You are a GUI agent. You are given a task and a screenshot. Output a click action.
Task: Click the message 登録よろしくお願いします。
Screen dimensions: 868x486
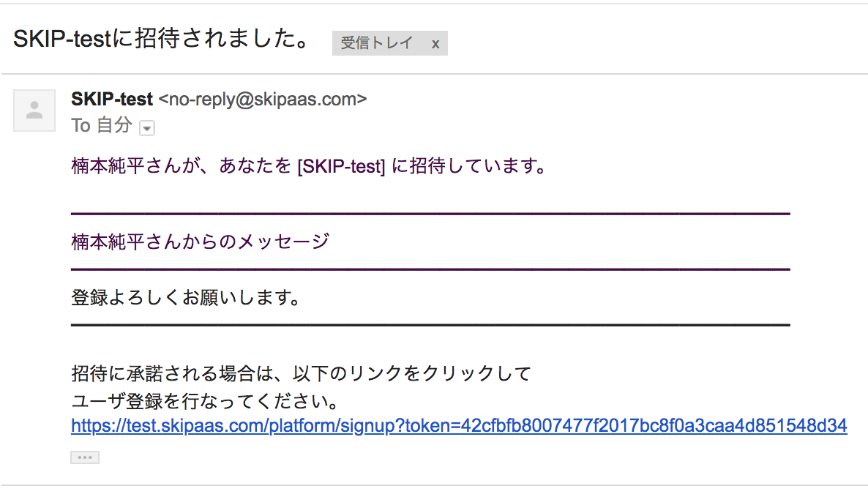coord(186,297)
